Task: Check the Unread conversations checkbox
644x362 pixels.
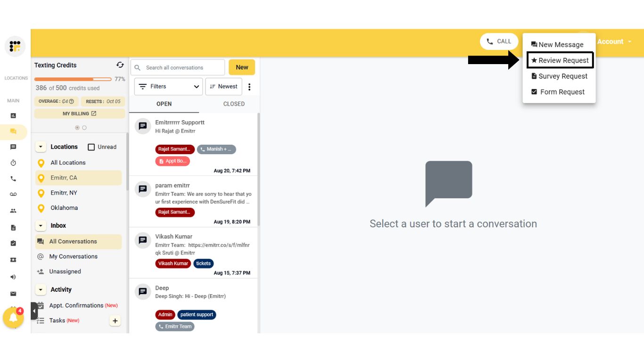Action: coord(91,147)
